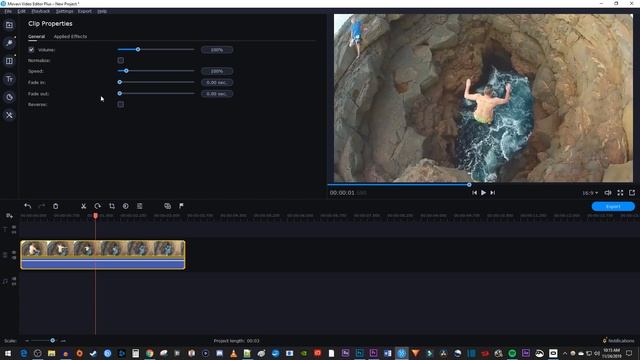640x360 pixels.
Task: Enter fullscreen preview mode
Action: tap(620, 193)
